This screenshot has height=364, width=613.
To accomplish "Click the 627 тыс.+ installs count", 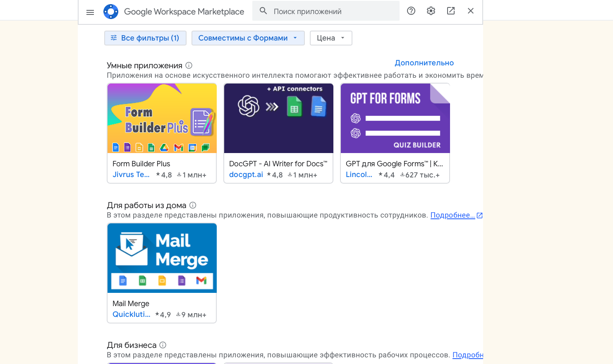I will click(420, 175).
